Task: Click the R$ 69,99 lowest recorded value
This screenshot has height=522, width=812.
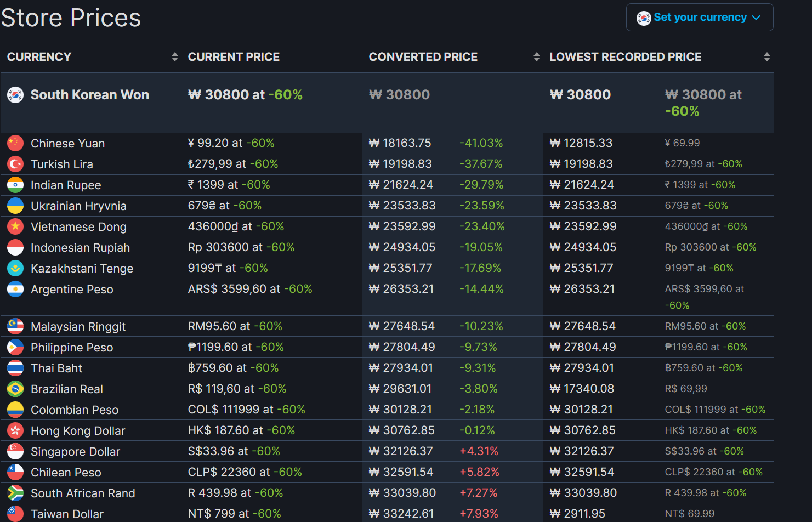Action: click(x=686, y=389)
